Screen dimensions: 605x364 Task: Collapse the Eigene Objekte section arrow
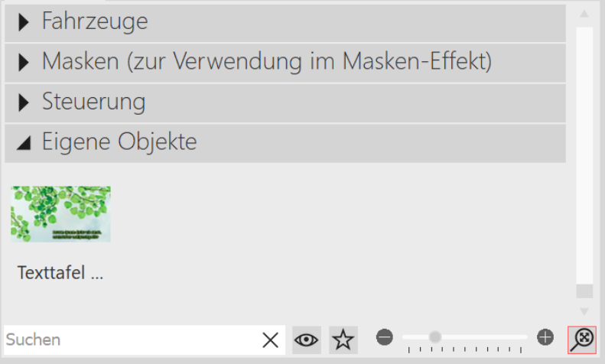tap(24, 143)
